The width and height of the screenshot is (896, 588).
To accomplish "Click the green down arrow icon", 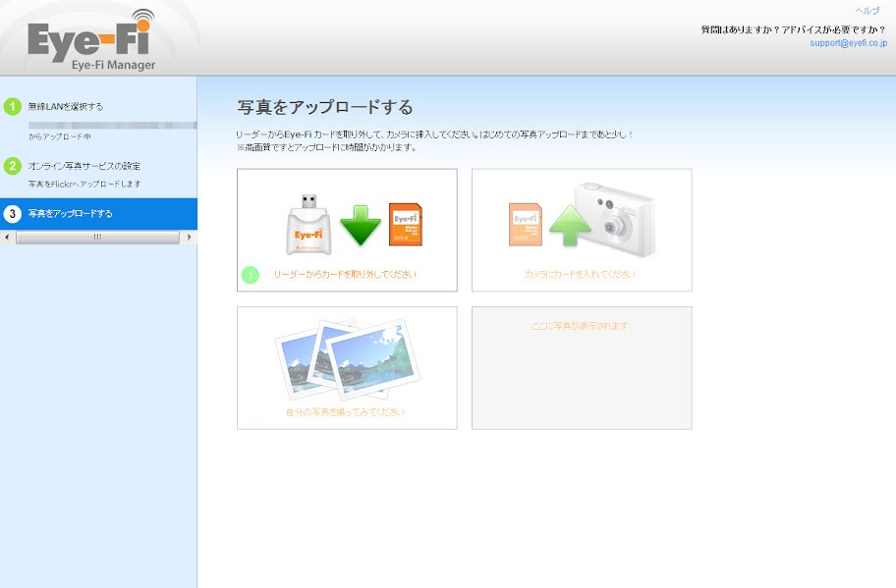I will (x=360, y=225).
